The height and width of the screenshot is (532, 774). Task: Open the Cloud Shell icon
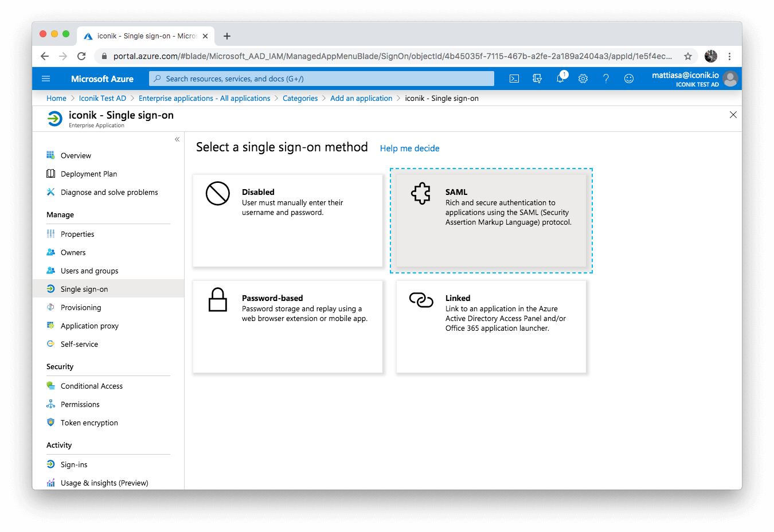[514, 79]
